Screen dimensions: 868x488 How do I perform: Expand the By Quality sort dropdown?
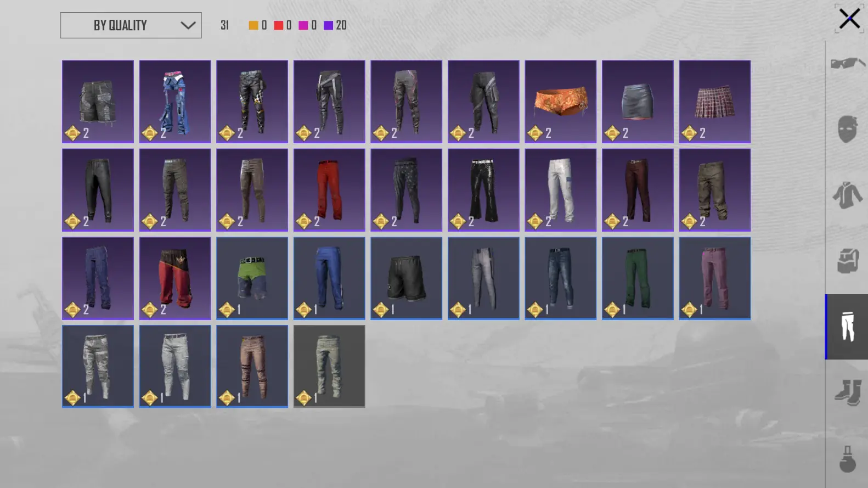[x=131, y=25]
